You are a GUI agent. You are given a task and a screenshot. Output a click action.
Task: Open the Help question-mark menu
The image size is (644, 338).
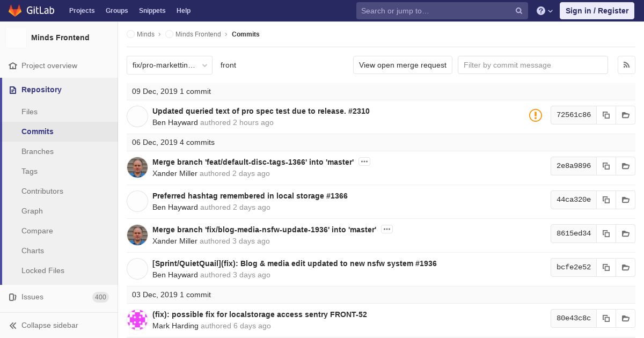pyautogui.click(x=545, y=11)
